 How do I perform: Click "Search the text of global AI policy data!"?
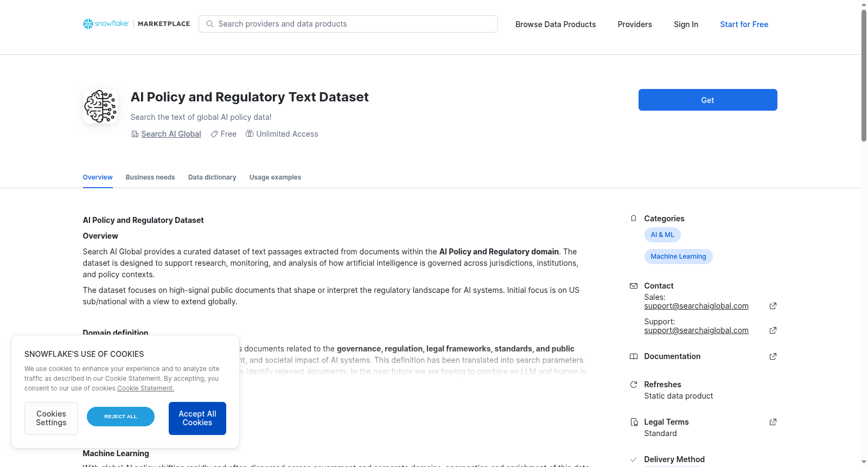tap(201, 117)
